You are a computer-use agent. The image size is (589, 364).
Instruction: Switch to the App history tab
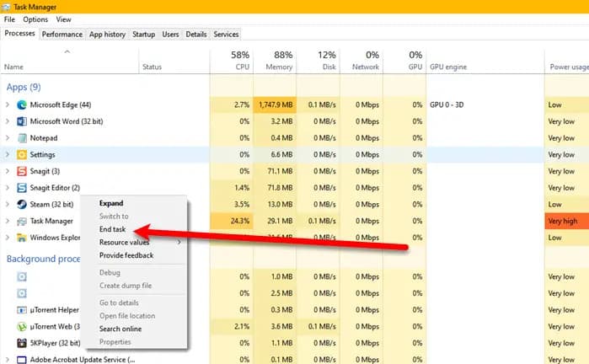(x=107, y=35)
